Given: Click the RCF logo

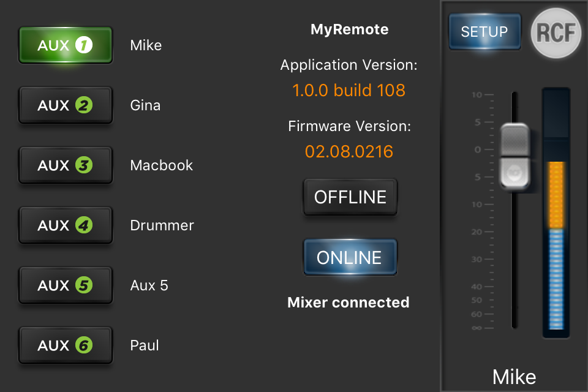Looking at the screenshot, I should click(556, 32).
